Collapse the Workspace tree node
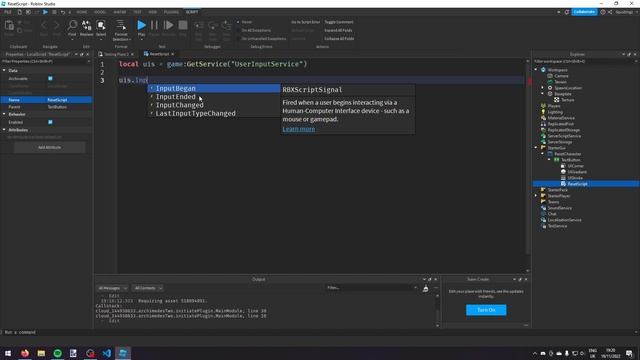 (536, 70)
